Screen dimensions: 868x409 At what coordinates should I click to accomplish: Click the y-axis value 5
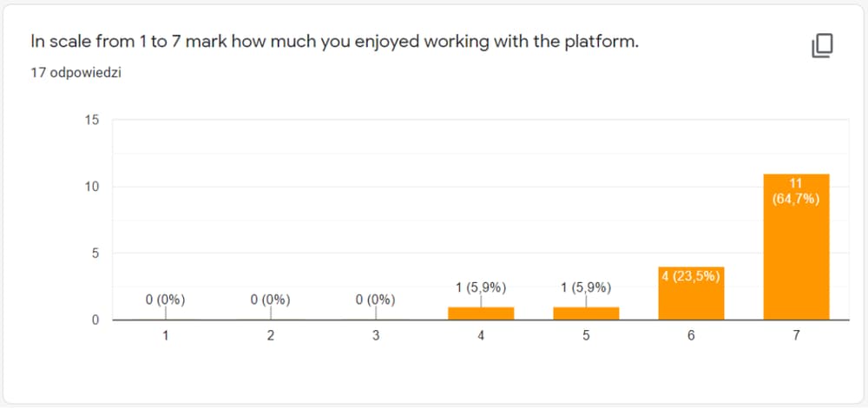(x=95, y=254)
